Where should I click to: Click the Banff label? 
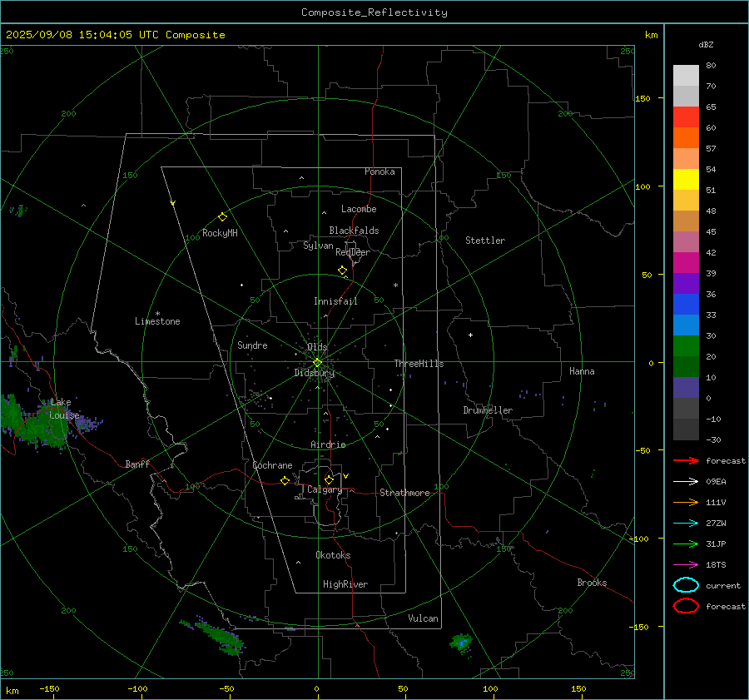pyautogui.click(x=137, y=464)
